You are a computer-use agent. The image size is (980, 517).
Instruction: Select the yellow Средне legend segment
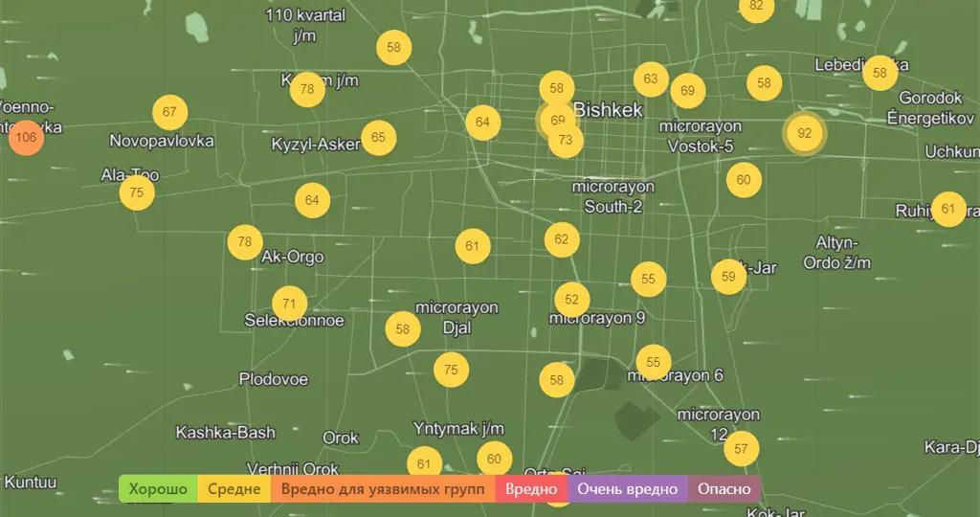click(x=234, y=489)
